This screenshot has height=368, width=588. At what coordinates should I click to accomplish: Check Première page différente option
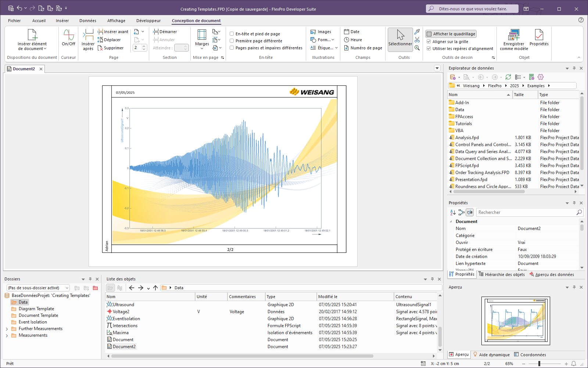point(232,41)
